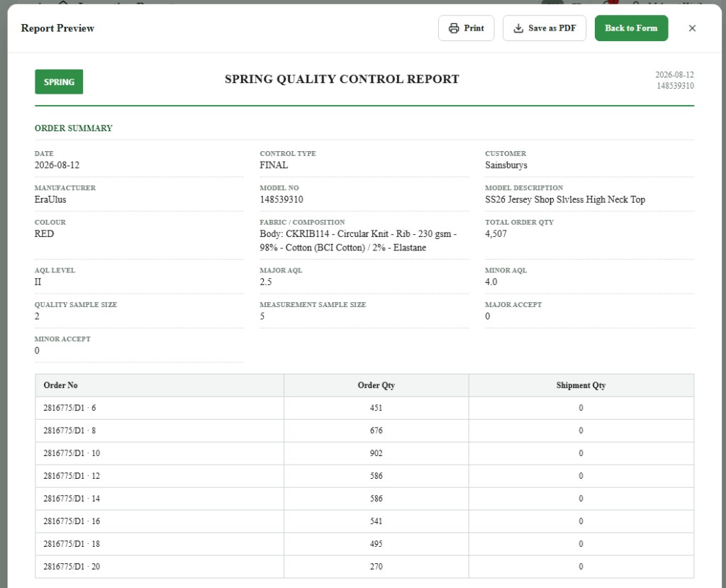The image size is (726, 588).
Task: Click the Shipment Qty column header
Action: [x=581, y=386]
